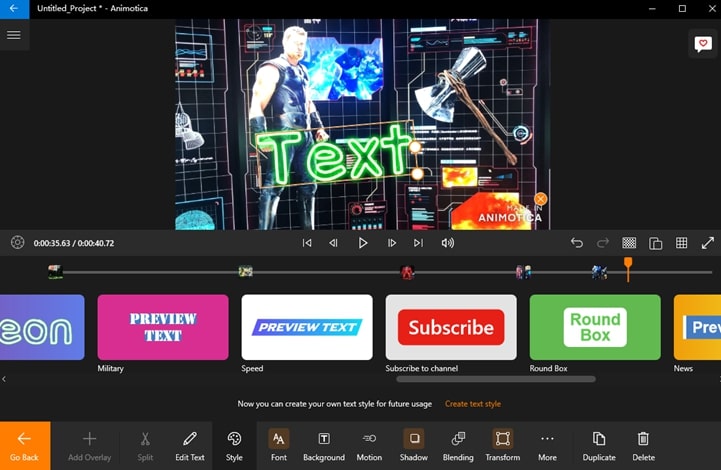Select the second timeline clip thumbnail

[246, 272]
